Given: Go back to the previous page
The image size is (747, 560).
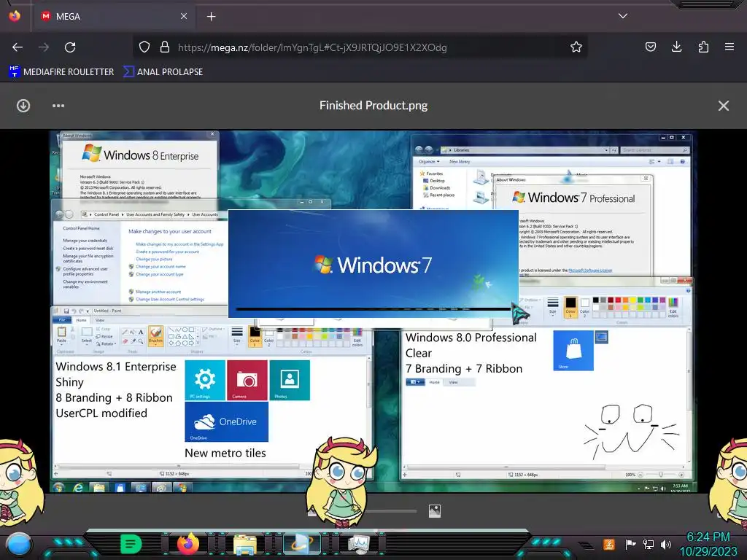Looking at the screenshot, I should (18, 47).
